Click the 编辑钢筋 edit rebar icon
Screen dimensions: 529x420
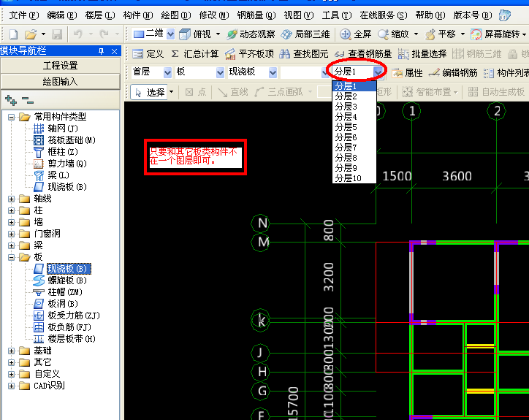point(434,72)
